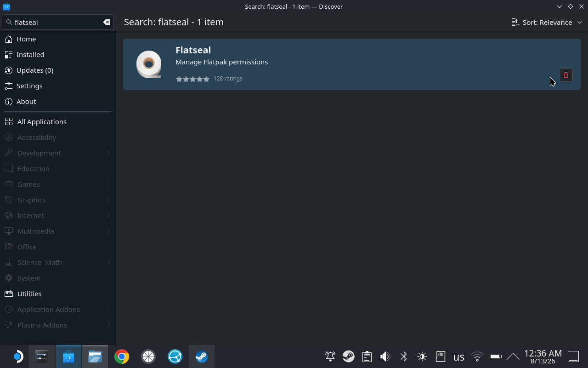Image resolution: width=588 pixels, height=368 pixels.
Task: Check the battery status tray icon
Action: [495, 356]
